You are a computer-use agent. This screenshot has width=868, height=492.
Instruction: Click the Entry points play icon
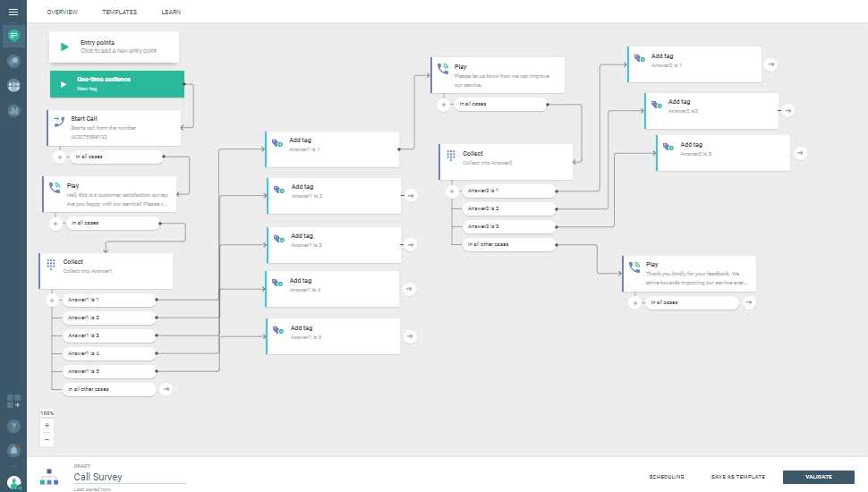coord(64,47)
